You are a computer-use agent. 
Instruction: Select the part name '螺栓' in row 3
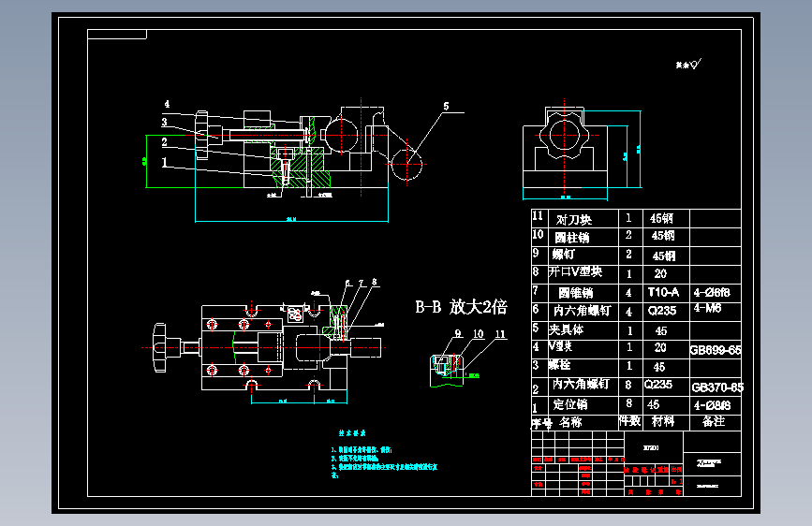pyautogui.click(x=559, y=365)
